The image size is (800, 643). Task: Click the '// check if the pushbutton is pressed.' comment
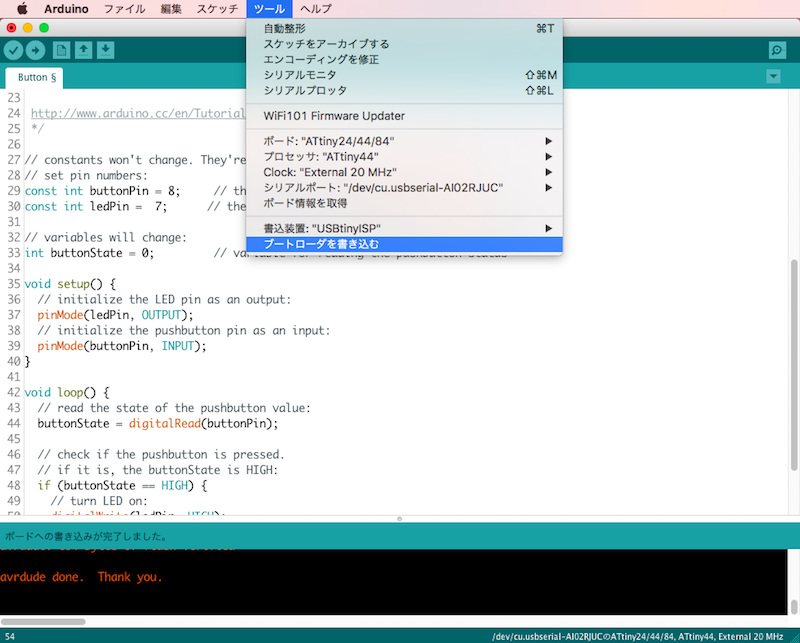click(x=161, y=455)
